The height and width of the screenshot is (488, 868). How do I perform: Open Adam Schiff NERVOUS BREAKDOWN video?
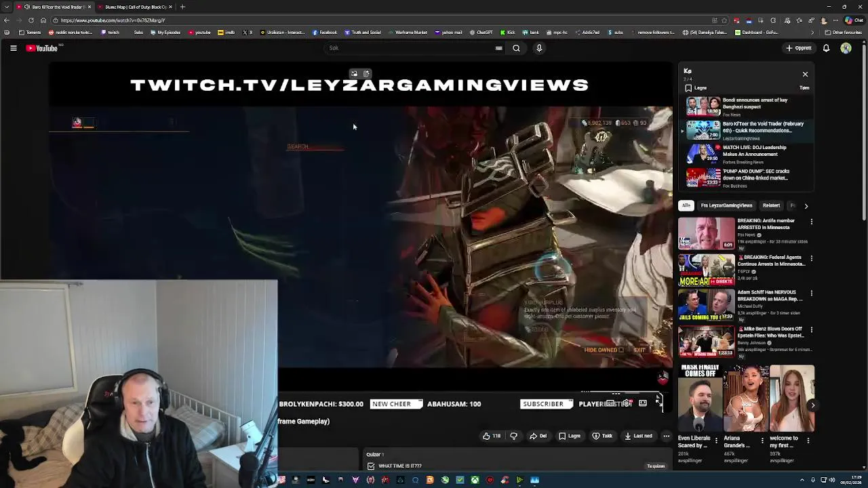[x=743, y=306]
